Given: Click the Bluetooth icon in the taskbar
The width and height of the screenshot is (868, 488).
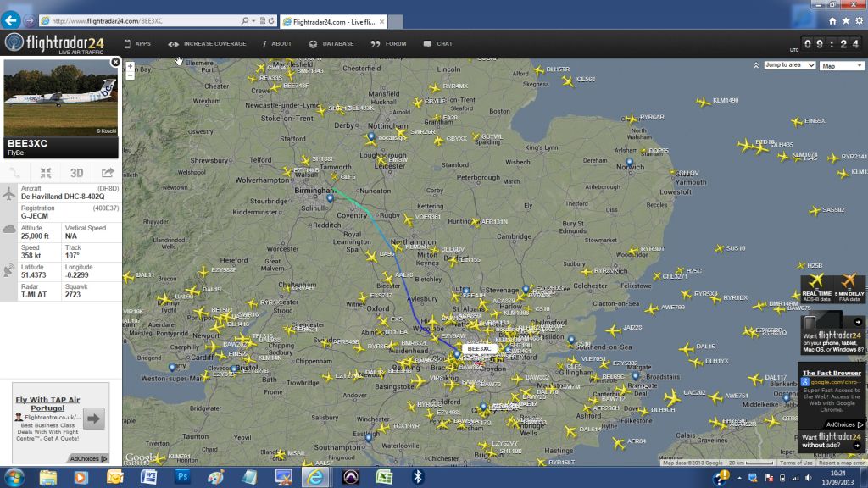Looking at the screenshot, I should click(x=418, y=477).
